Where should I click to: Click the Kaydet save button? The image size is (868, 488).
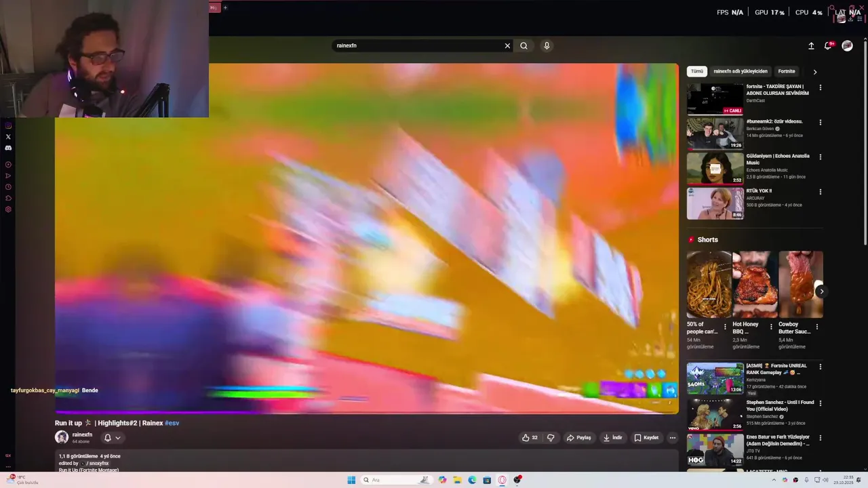646,438
